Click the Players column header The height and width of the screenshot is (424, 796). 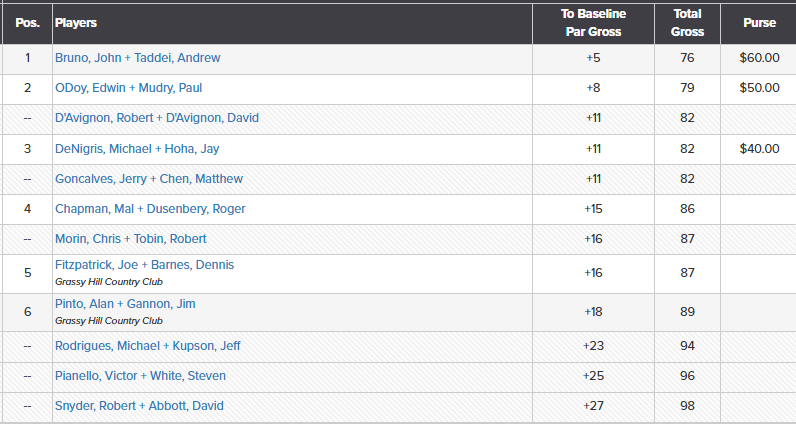76,22
